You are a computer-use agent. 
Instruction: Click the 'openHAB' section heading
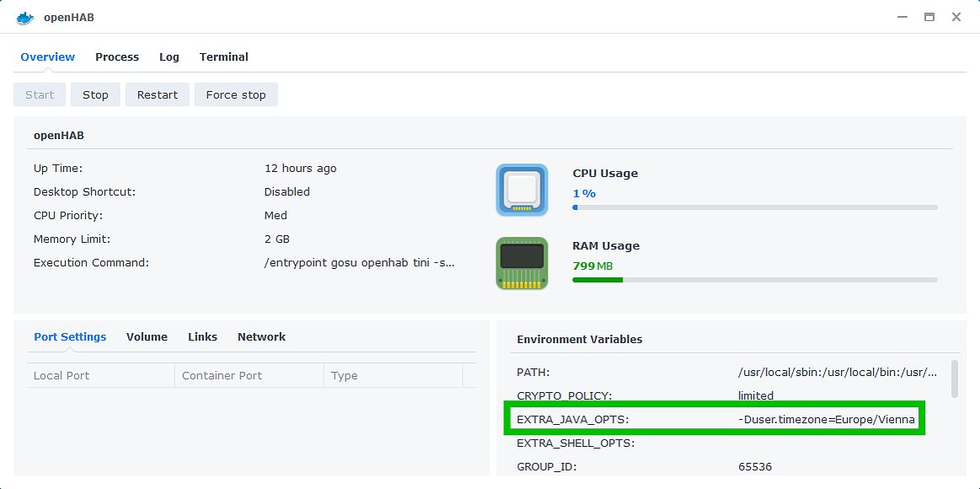point(59,135)
